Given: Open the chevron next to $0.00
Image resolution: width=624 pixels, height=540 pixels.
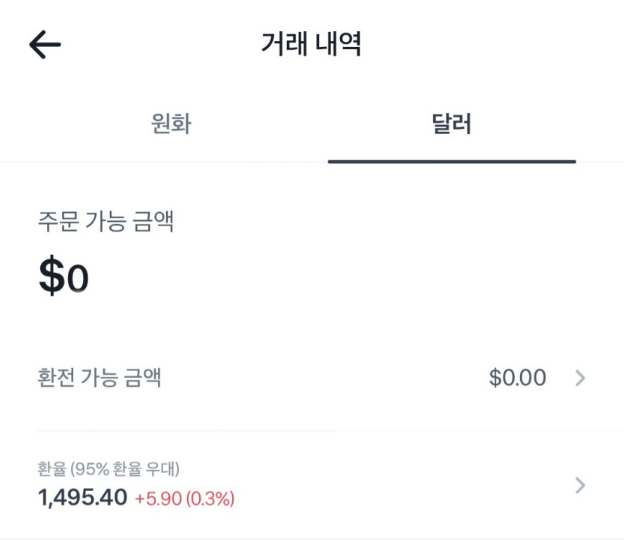Looking at the screenshot, I should click(x=580, y=378).
